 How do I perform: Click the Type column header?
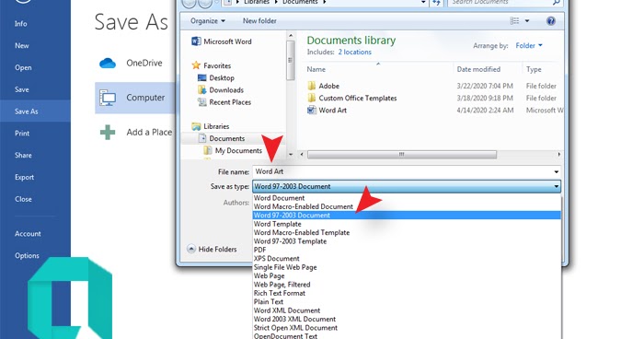[534, 69]
